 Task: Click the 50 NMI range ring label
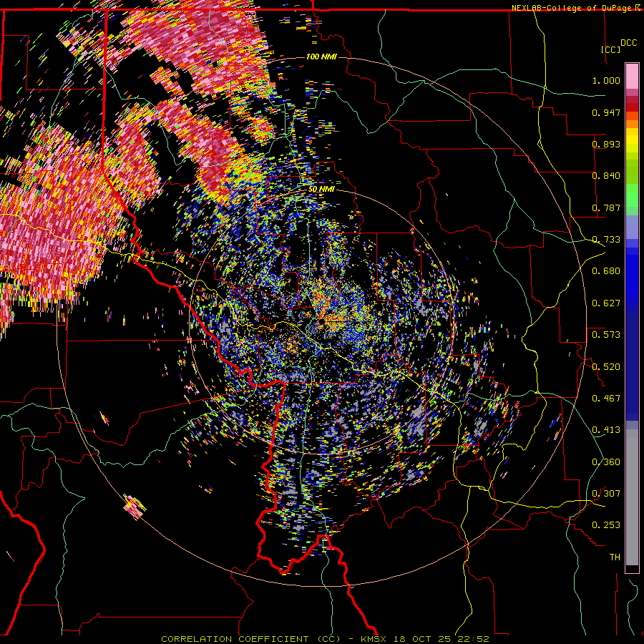[321, 190]
